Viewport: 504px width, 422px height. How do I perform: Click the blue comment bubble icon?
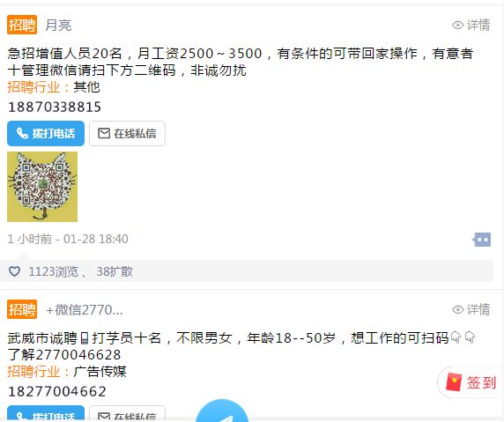pos(481,240)
